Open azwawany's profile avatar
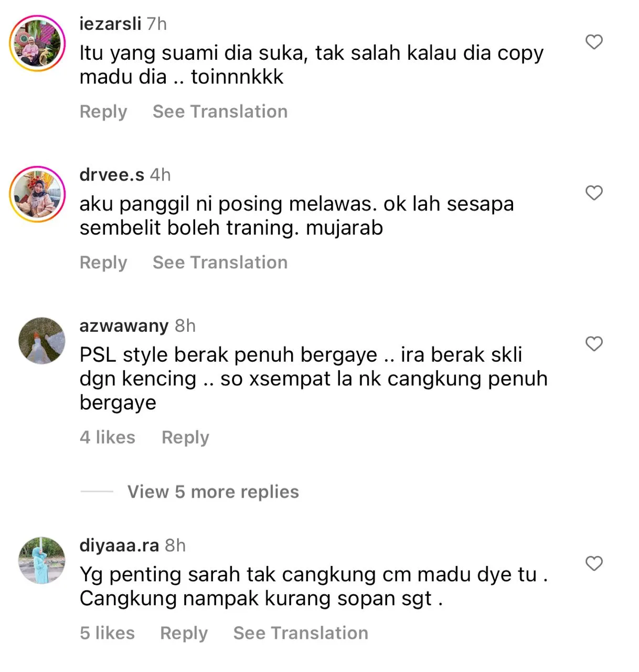The width and height of the screenshot is (639, 672). tap(42, 340)
